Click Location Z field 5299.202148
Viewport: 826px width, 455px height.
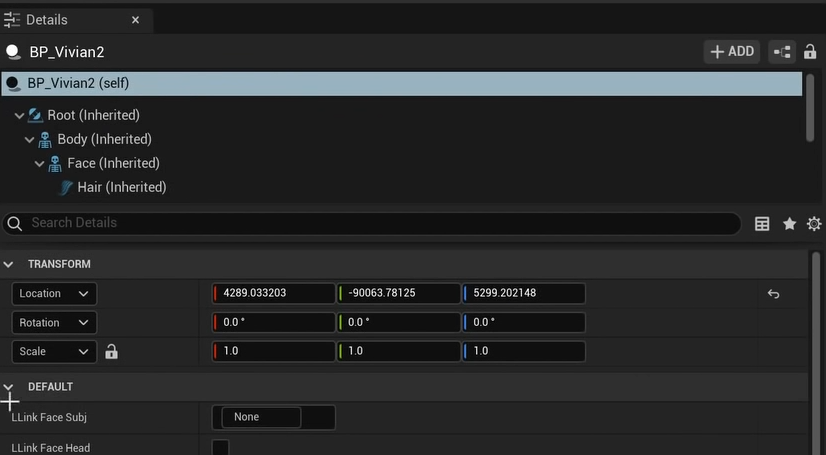(524, 293)
